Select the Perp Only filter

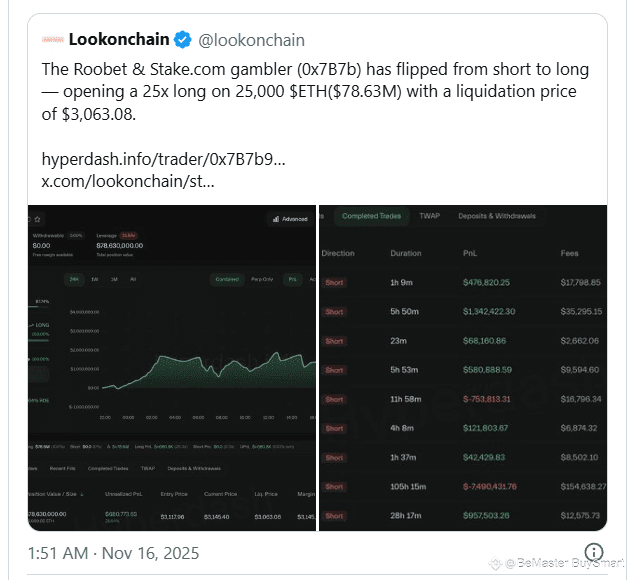[263, 279]
